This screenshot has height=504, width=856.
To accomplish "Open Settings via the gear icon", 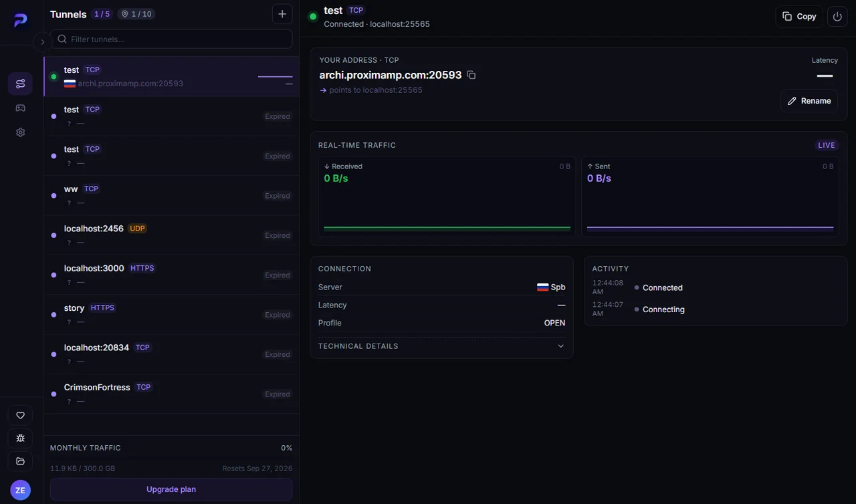I will [20, 132].
